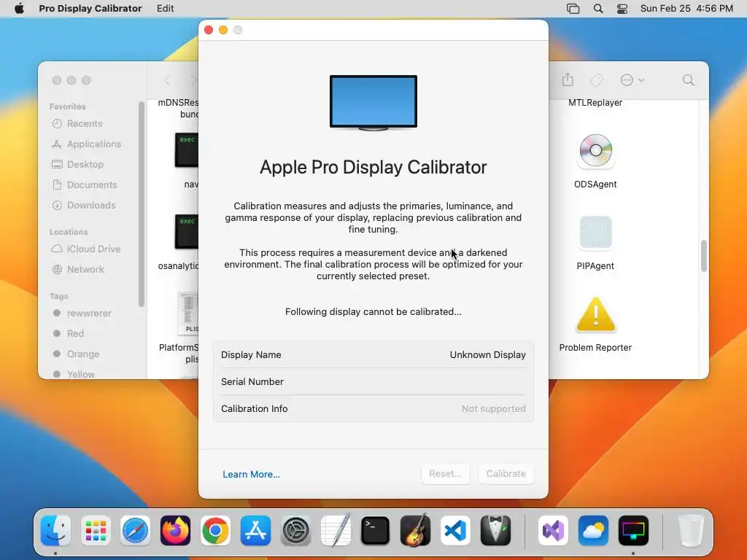Screen dimensions: 747x560
Task: Click the Learn More... link
Action: click(251, 474)
